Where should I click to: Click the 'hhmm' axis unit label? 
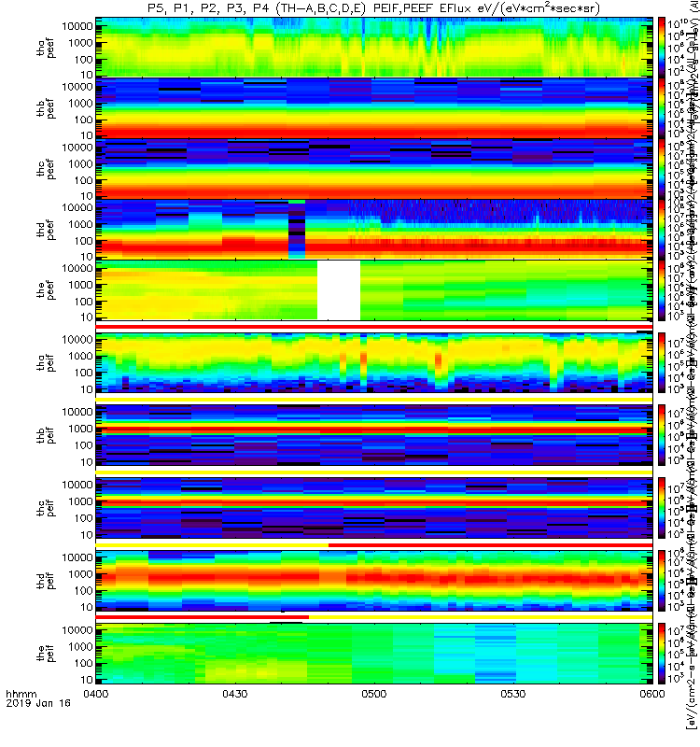tap(21, 694)
